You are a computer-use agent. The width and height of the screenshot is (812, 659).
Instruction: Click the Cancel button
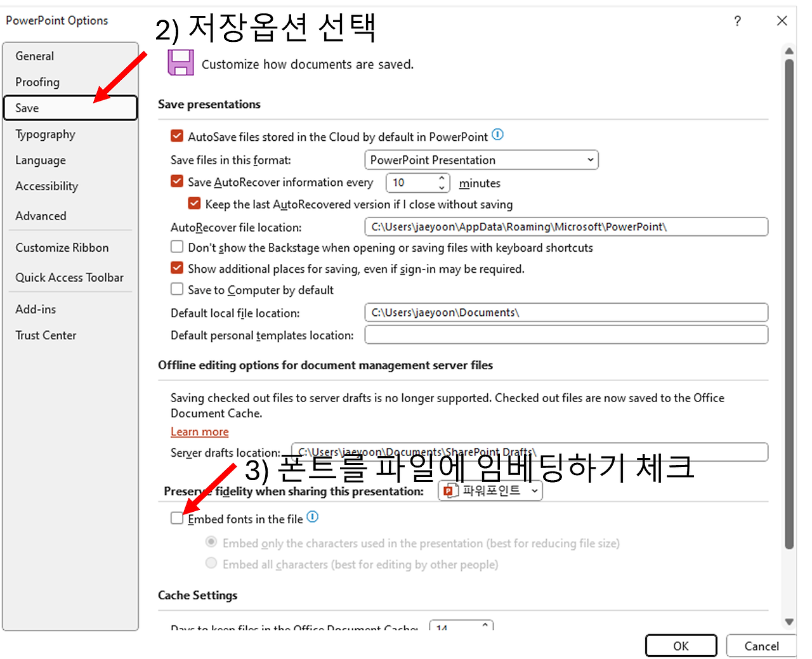pos(761,646)
